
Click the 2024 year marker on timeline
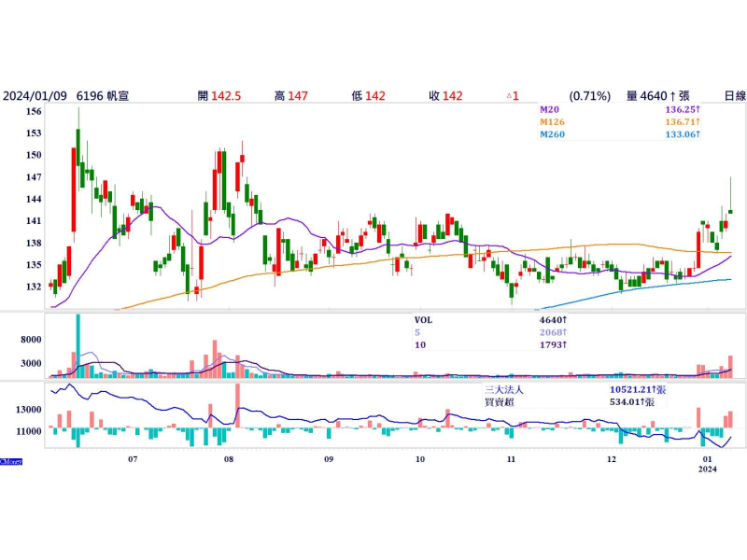[709, 469]
